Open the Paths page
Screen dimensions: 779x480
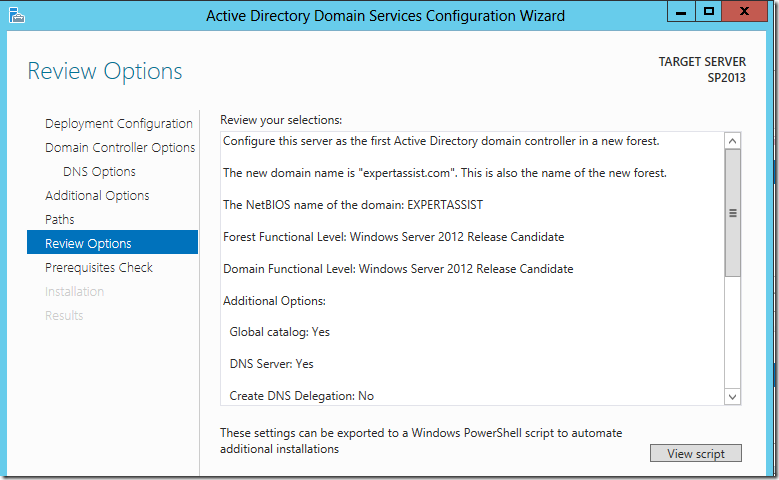[x=60, y=220]
